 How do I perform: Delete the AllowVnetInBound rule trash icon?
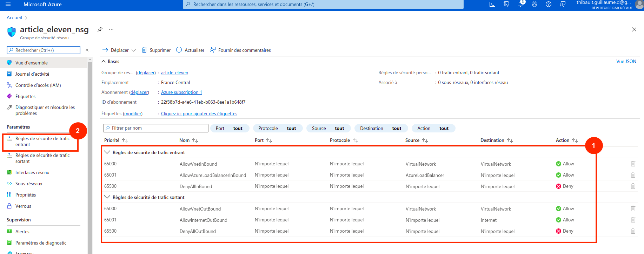(x=633, y=164)
